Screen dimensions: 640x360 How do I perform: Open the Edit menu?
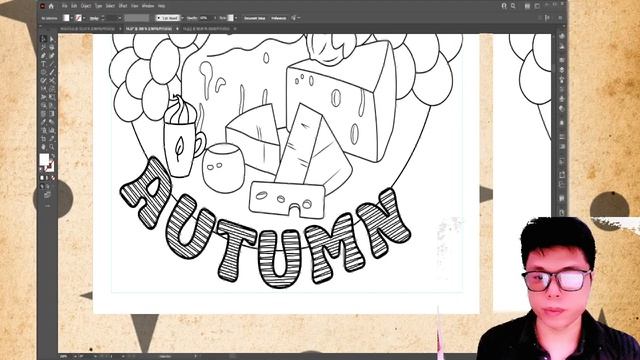[x=74, y=6]
